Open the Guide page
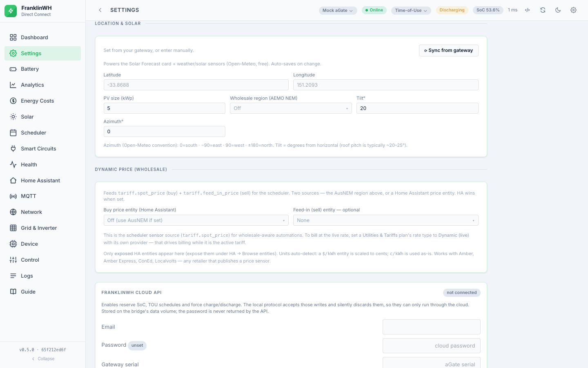The width and height of the screenshot is (588, 368). click(x=43, y=292)
